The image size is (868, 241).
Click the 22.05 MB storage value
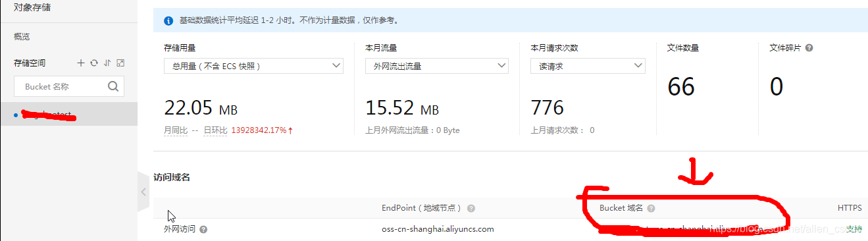[x=201, y=107]
